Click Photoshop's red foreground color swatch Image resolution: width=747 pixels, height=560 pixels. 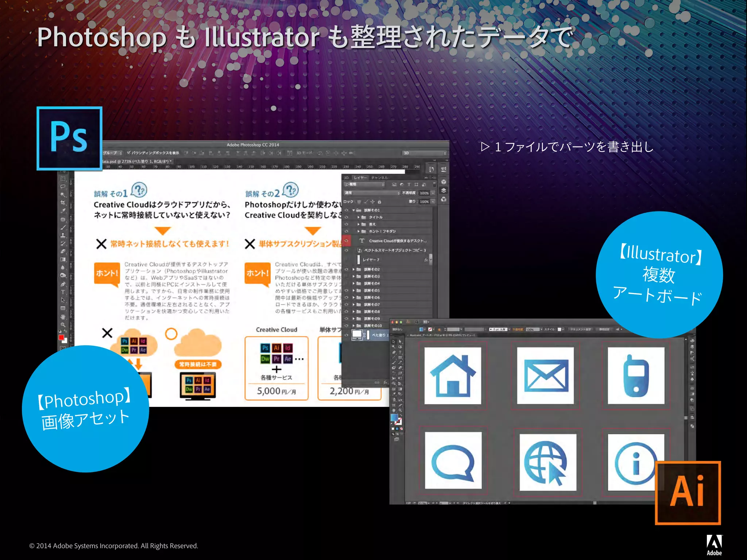pos(61,337)
